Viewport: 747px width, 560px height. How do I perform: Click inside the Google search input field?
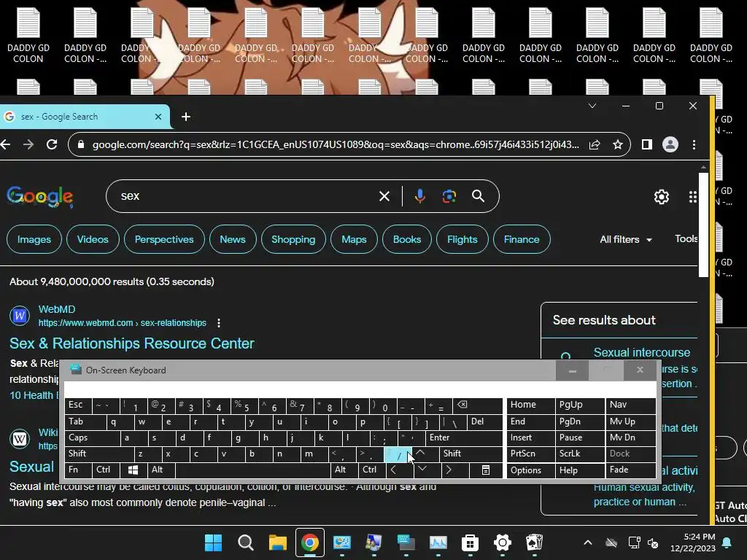click(x=248, y=195)
